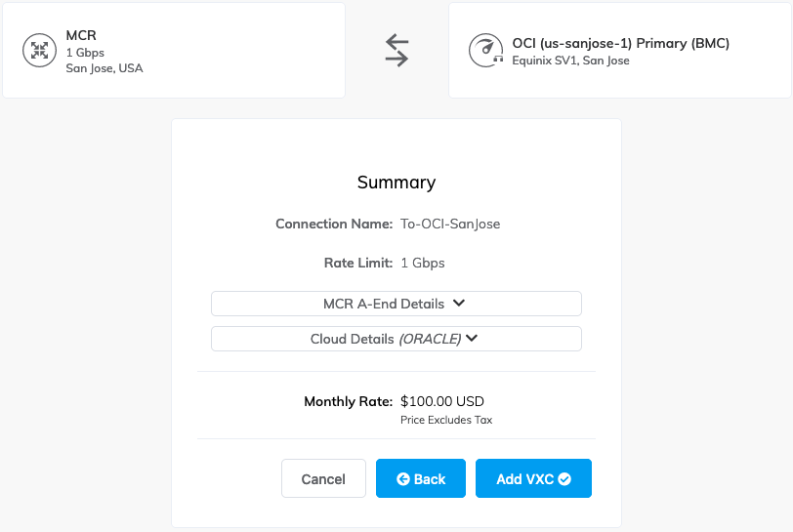Click the To-OCI-SanJose connection name value

point(450,224)
